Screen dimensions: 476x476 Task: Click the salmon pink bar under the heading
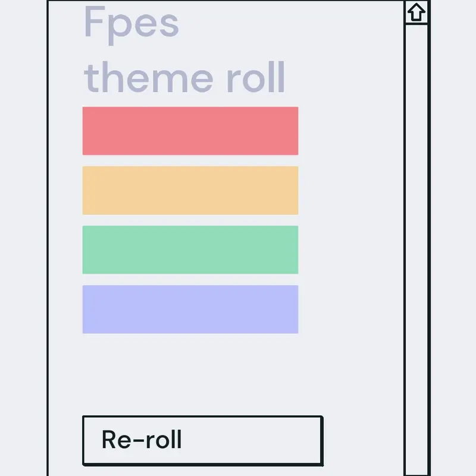pyautogui.click(x=190, y=131)
